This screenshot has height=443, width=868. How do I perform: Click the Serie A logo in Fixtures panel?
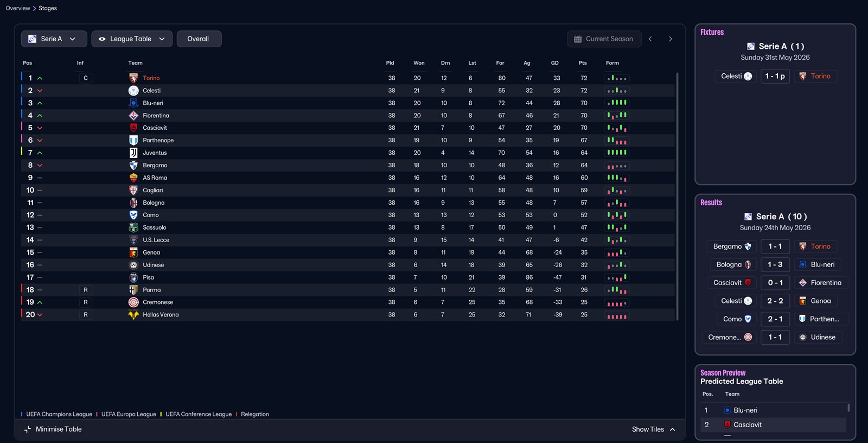751,47
